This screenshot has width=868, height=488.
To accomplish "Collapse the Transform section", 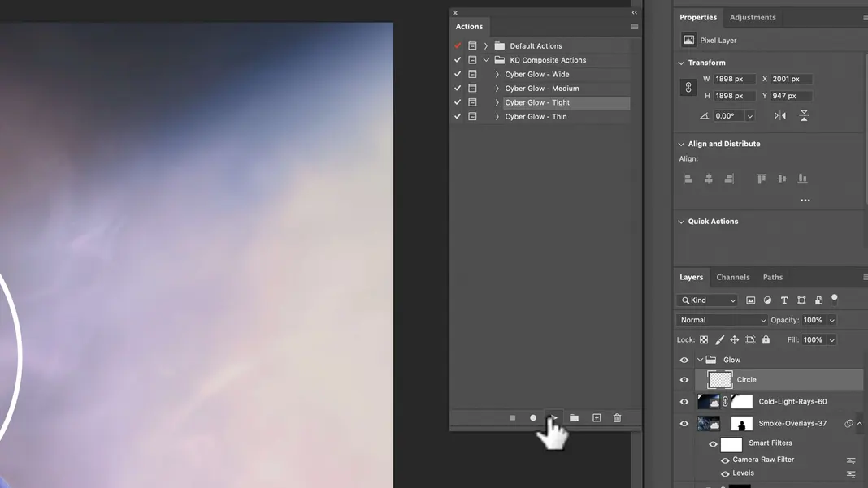I will (681, 63).
